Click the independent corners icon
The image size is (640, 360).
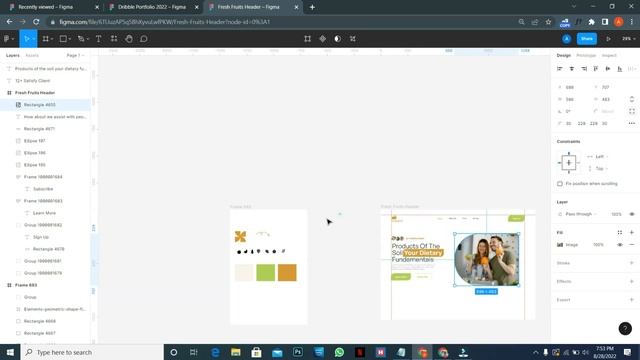(x=632, y=111)
